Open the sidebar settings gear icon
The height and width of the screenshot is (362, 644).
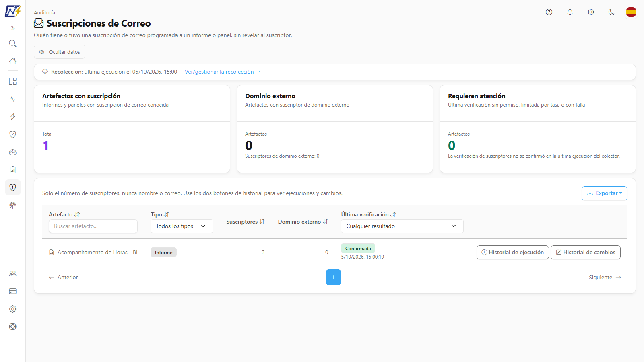(x=13, y=309)
